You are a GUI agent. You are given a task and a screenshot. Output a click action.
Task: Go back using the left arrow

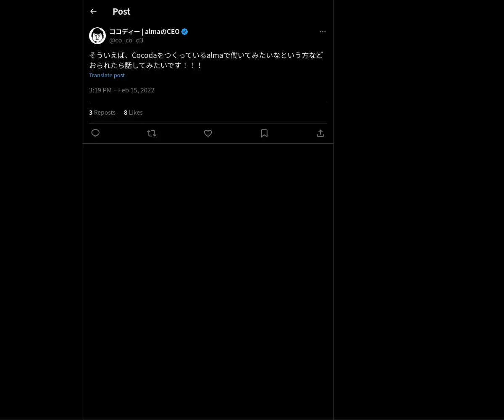tap(93, 11)
